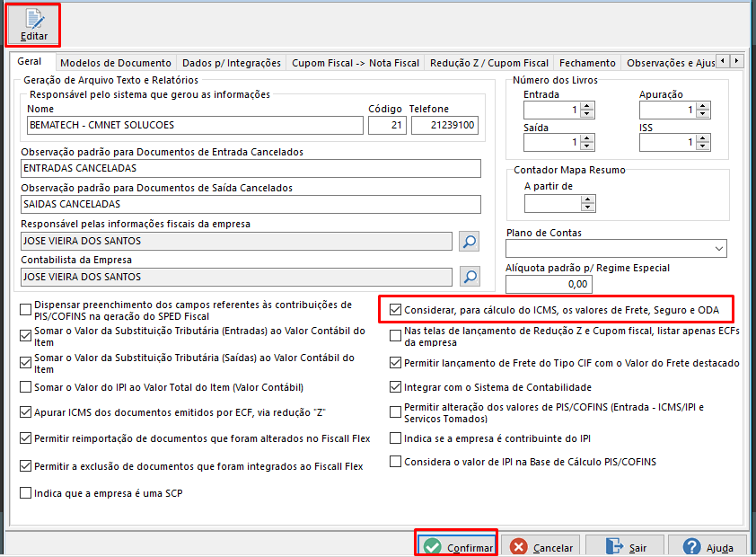
Task: Click the Código field with 21
Action: (387, 126)
